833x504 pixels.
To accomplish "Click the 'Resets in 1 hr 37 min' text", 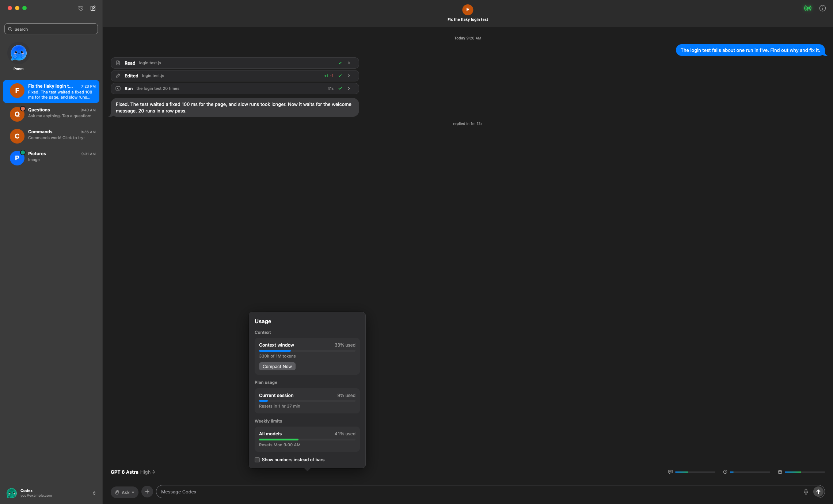I will tap(279, 406).
